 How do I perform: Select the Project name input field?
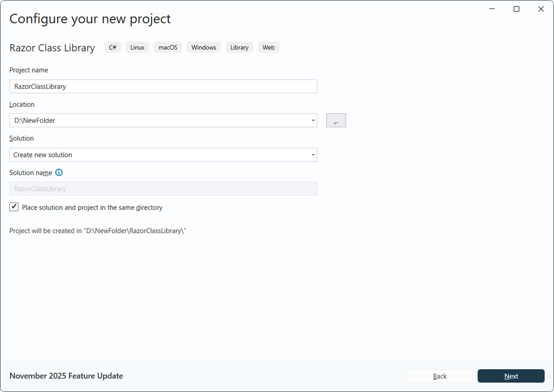tap(163, 86)
